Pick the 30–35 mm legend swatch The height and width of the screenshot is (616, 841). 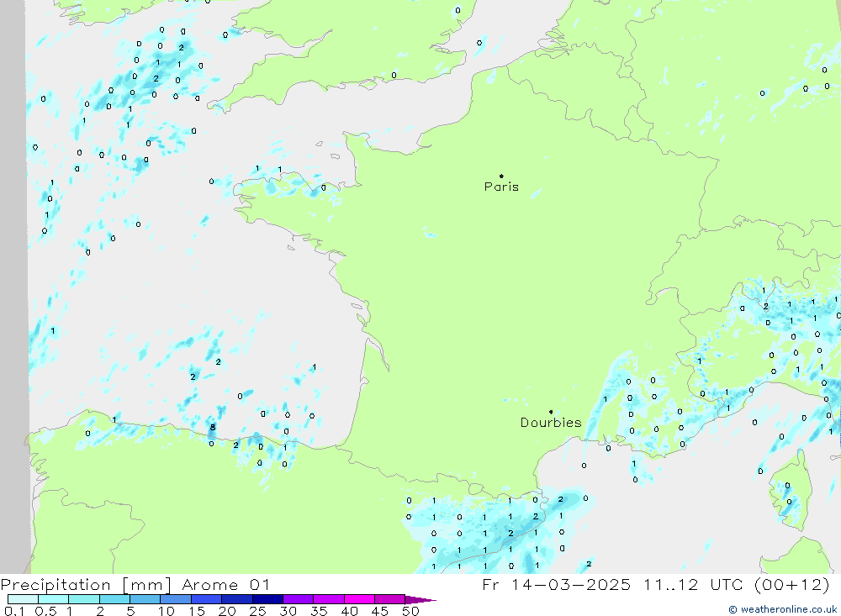coord(299,599)
